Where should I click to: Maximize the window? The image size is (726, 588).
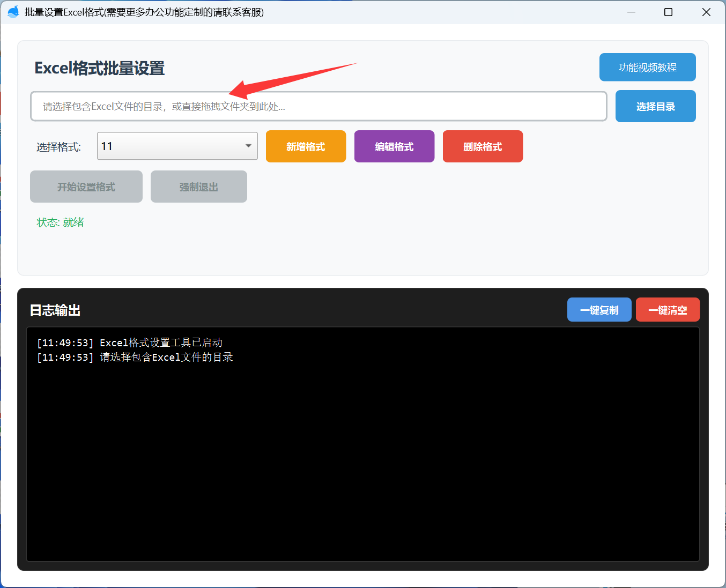[668, 12]
